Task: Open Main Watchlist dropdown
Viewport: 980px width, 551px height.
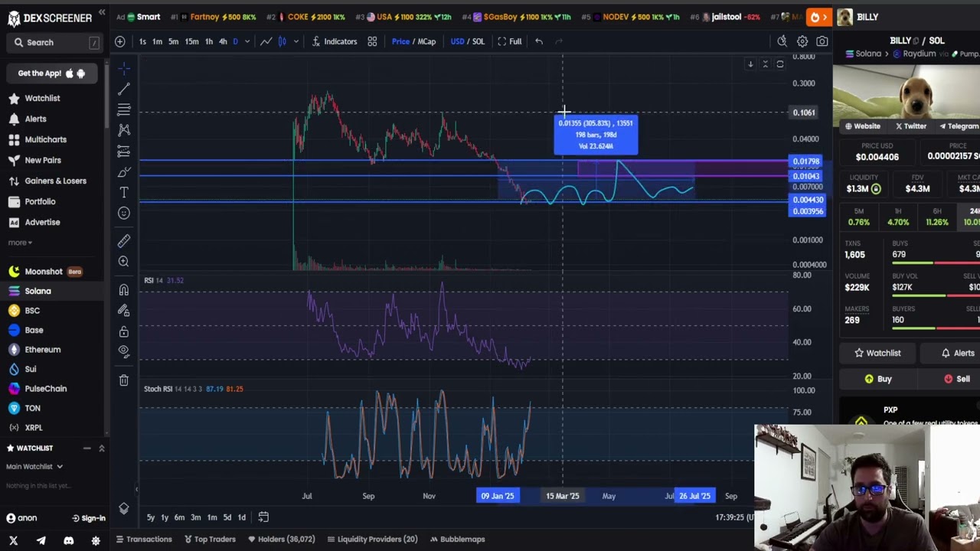Action: (x=34, y=467)
